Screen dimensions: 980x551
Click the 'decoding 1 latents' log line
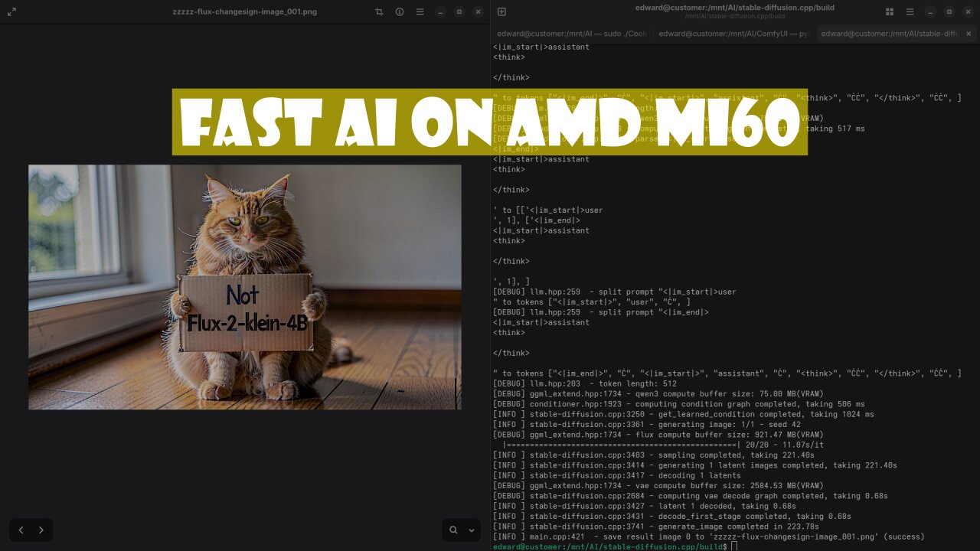click(x=617, y=475)
